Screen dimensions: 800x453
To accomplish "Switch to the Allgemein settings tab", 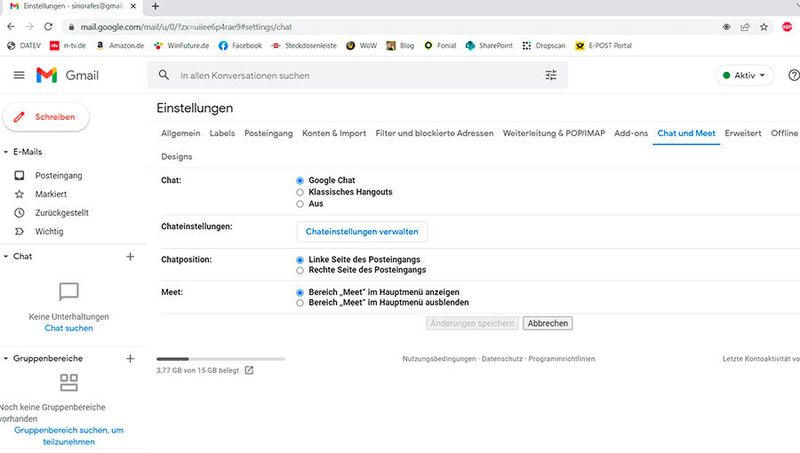I will 181,133.
